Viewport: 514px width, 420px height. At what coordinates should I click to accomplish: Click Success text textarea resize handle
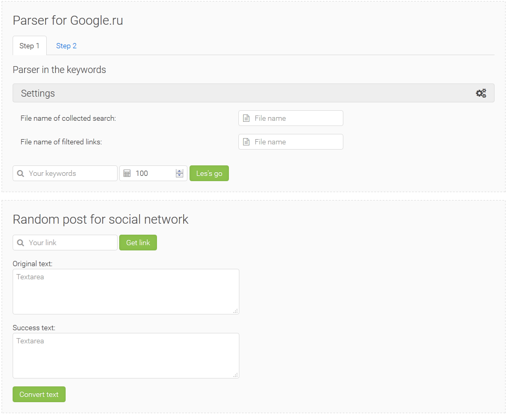pyautogui.click(x=236, y=375)
